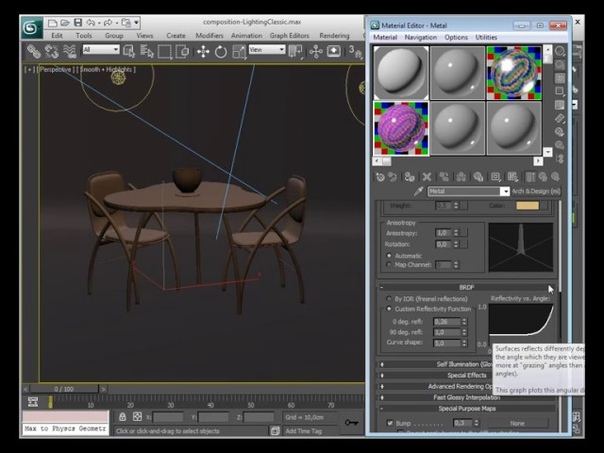Reset material with the X icon
604x453 pixels.
[x=427, y=177]
